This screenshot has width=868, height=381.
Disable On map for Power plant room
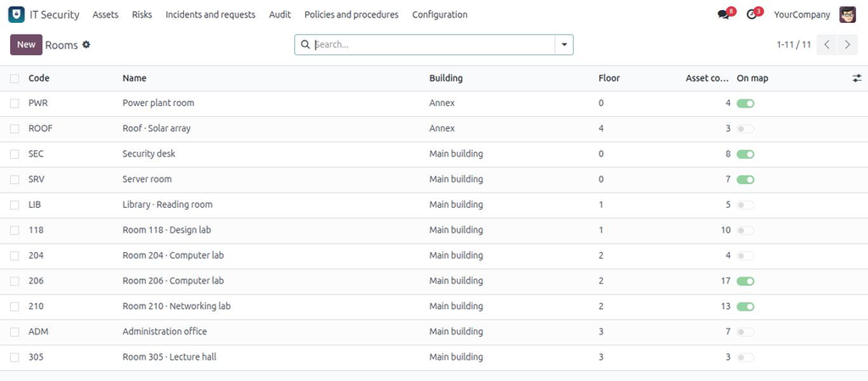coord(745,104)
